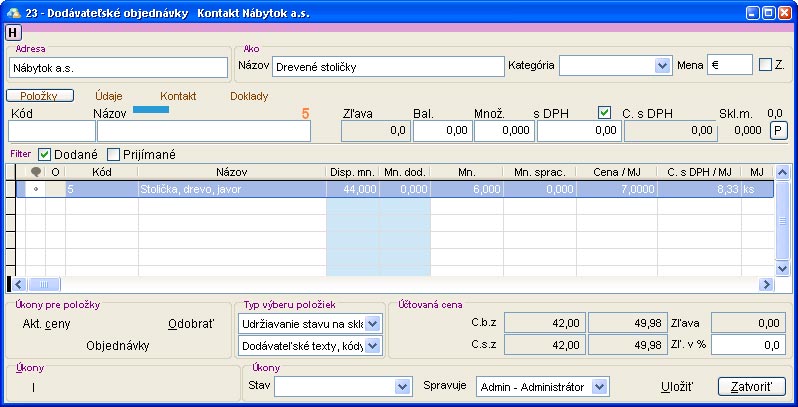The width and height of the screenshot is (798, 407).
Task: Switch to the Kontakt tab
Action: (178, 95)
